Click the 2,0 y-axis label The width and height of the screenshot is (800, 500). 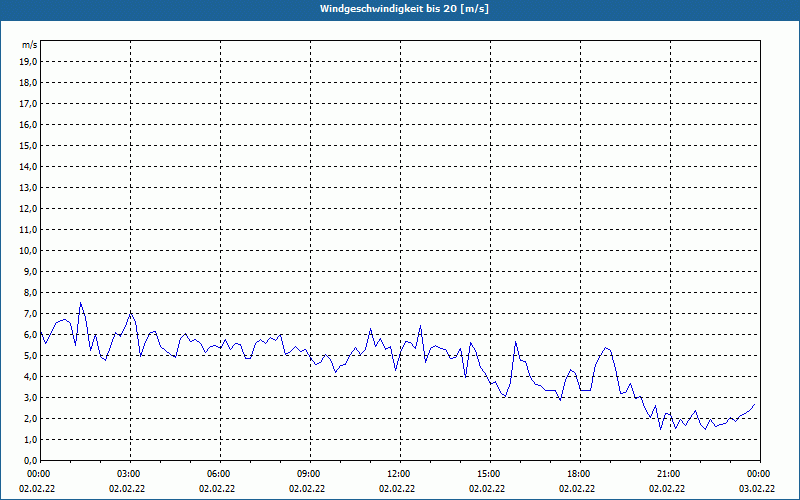point(30,418)
